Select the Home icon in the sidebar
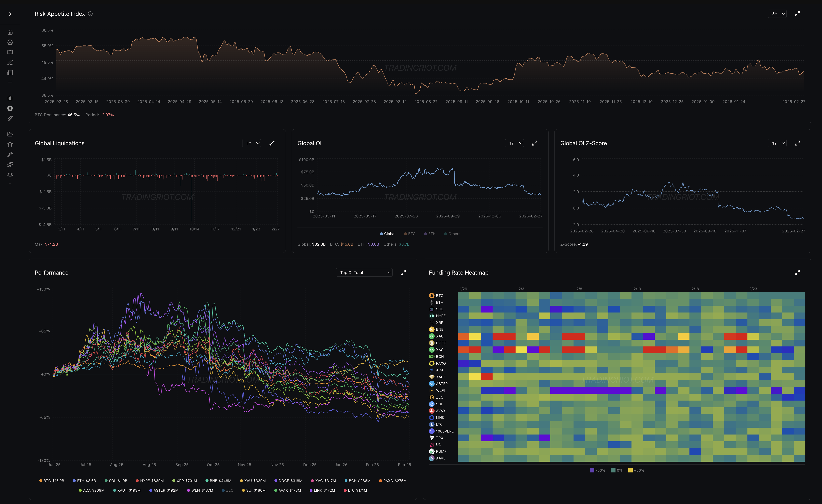The width and height of the screenshot is (822, 504). [10, 32]
